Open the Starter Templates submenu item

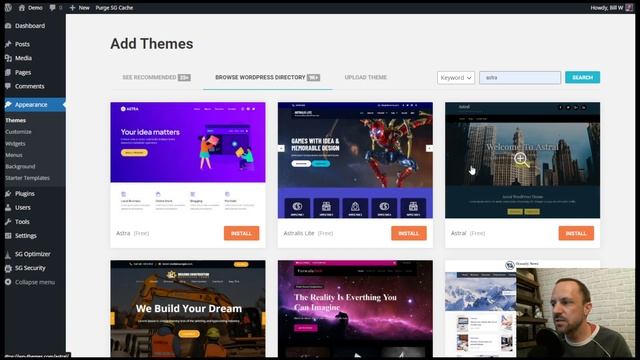(x=27, y=178)
